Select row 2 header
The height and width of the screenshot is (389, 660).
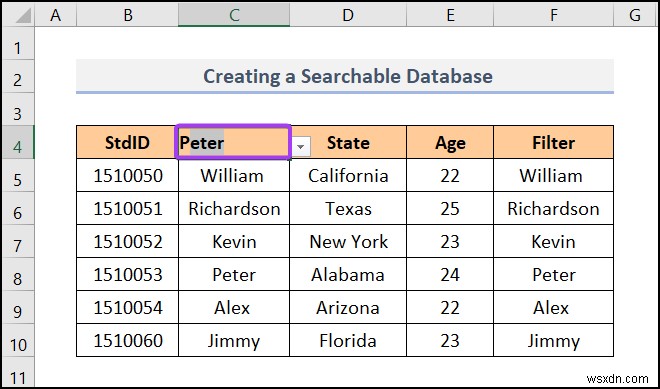tap(18, 76)
